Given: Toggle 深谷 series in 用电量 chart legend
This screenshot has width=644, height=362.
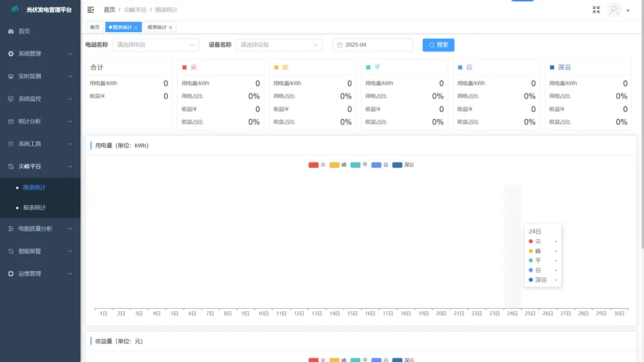Looking at the screenshot, I should (403, 165).
